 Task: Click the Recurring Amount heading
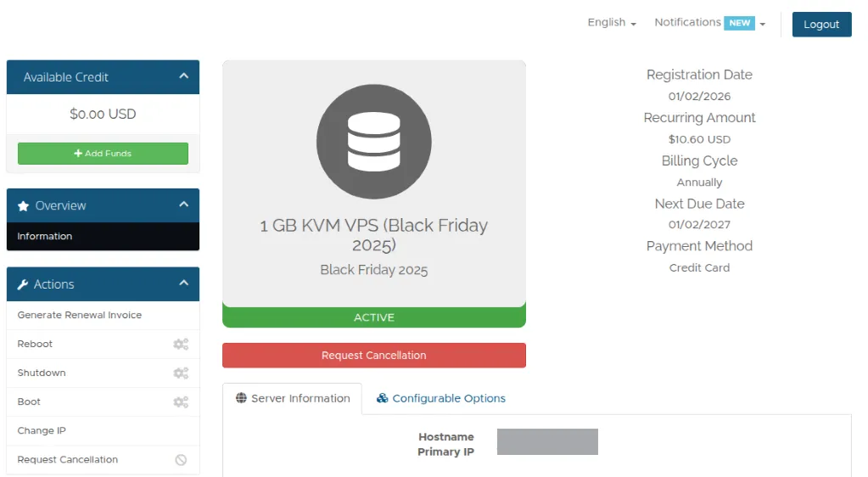pyautogui.click(x=699, y=118)
